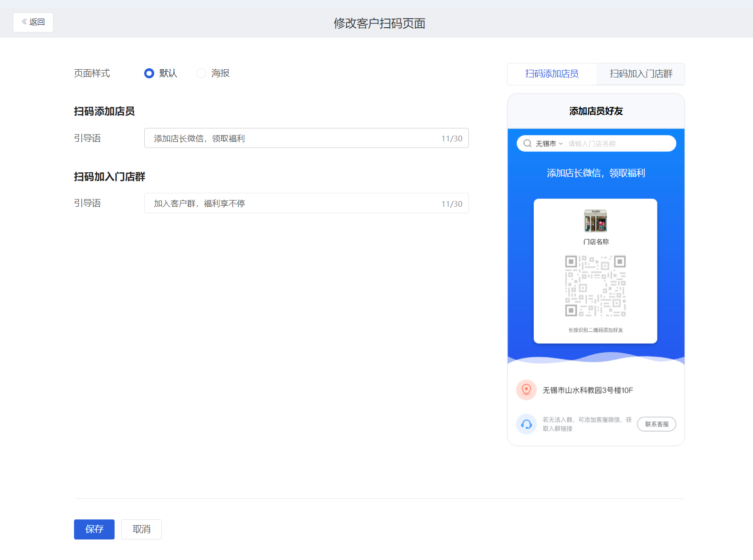The height and width of the screenshot is (560, 753).
Task: Select the 海报 page style radio
Action: coord(202,73)
